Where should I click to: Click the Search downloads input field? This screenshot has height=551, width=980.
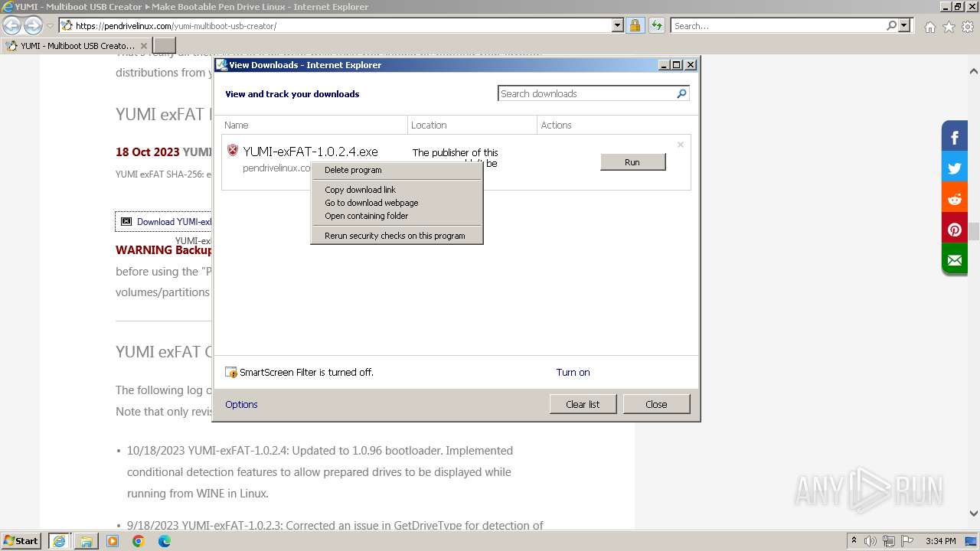click(x=586, y=93)
